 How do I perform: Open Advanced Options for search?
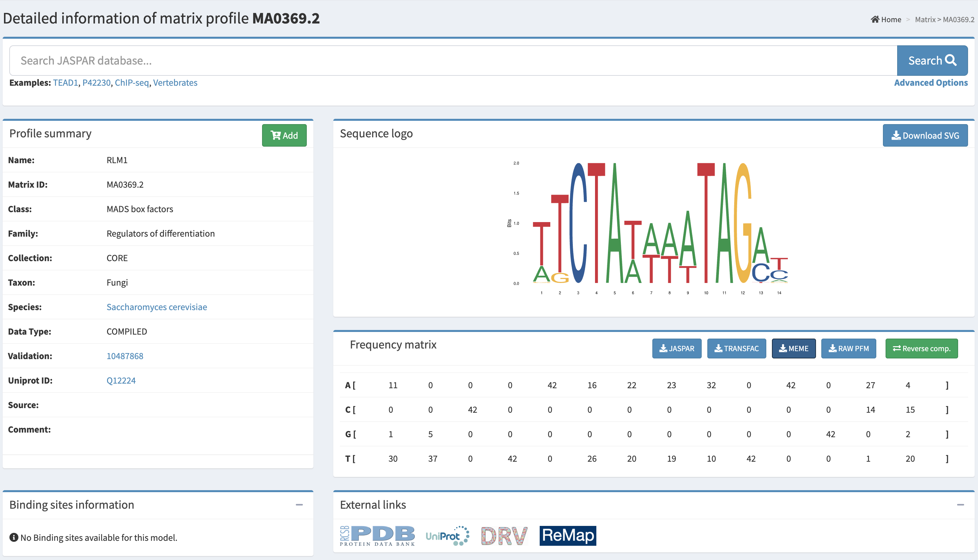(930, 83)
